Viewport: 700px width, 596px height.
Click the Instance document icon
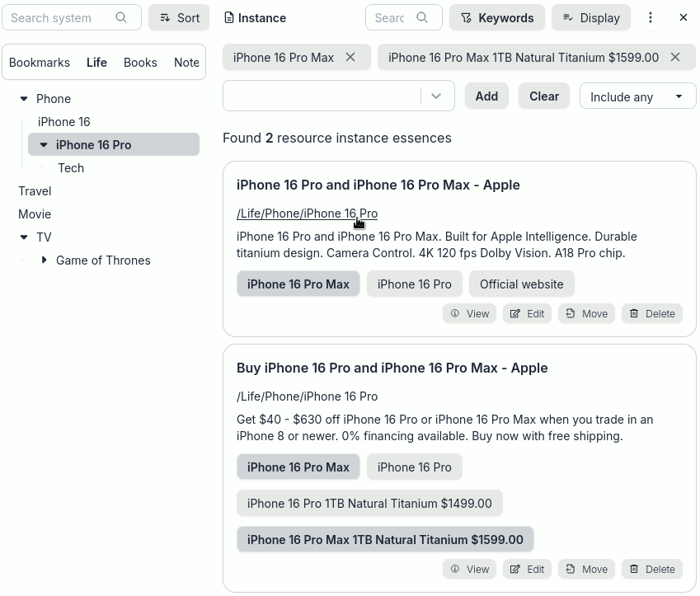[x=228, y=18]
